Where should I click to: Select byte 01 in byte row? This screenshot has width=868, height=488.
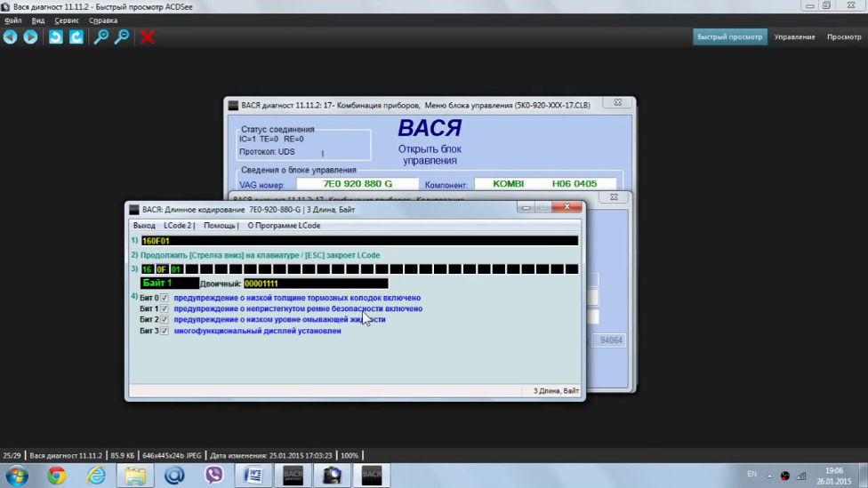tap(176, 269)
